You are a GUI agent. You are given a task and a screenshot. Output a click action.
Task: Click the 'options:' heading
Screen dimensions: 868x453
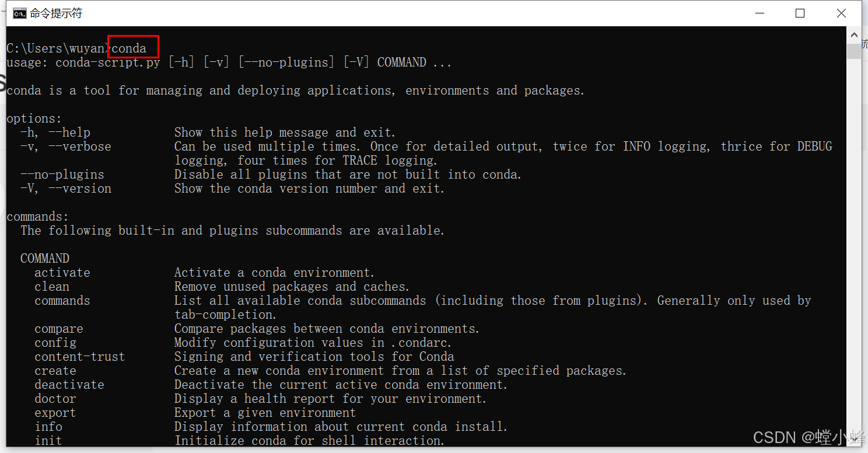34,119
